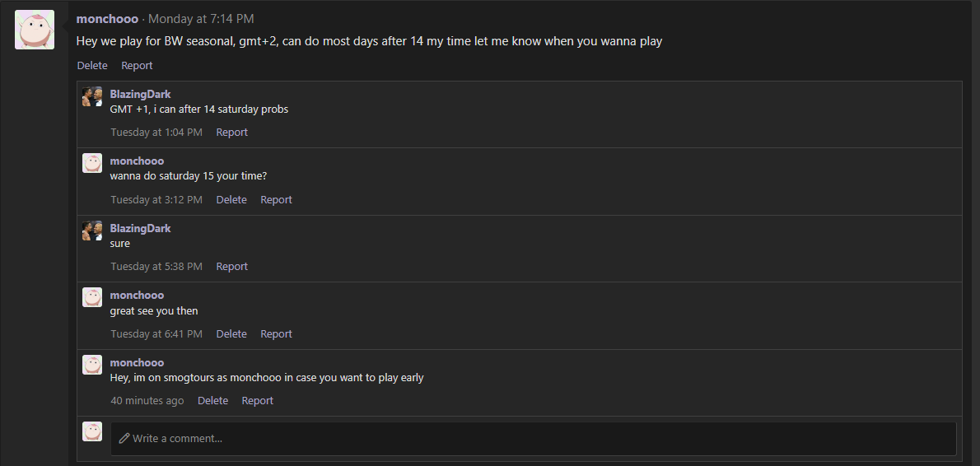This screenshot has width=980, height=466.
Task: Delete the main profile post
Action: pos(92,66)
